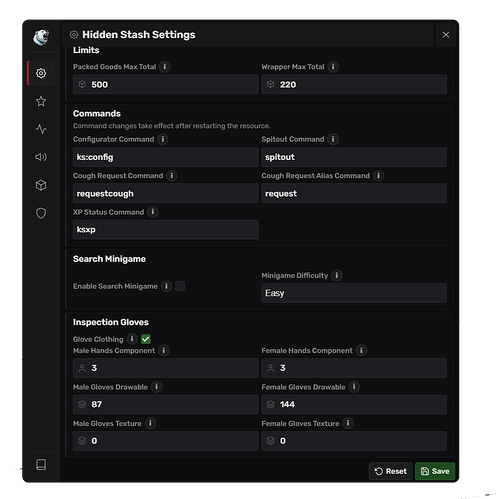Save the Hidden Stash settings

tap(435, 471)
